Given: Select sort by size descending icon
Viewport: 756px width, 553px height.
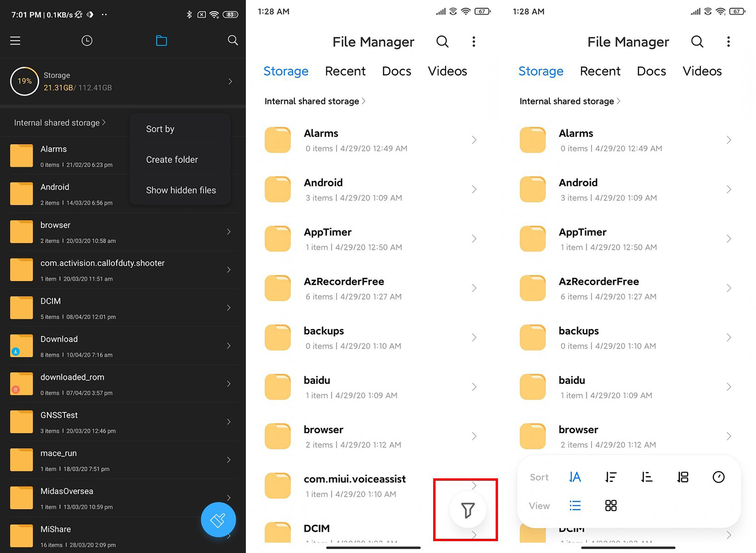Looking at the screenshot, I should pyautogui.click(x=611, y=477).
